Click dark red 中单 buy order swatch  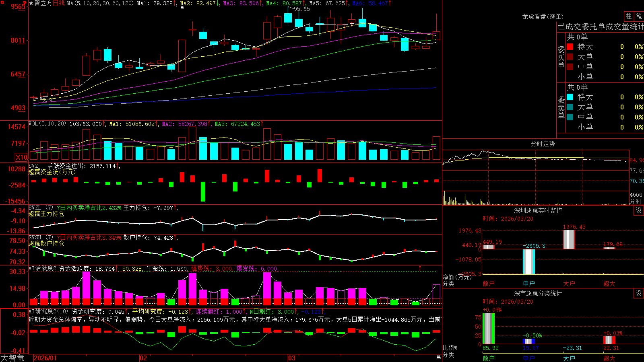[x=570, y=67]
